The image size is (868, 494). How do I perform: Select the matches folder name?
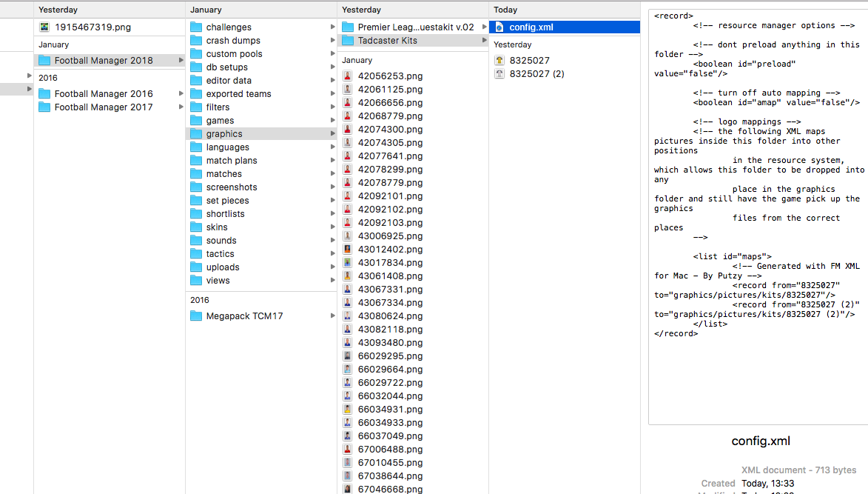click(223, 174)
